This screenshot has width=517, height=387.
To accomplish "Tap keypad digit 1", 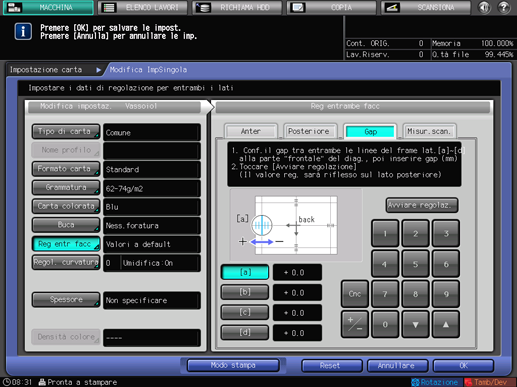I will click(385, 233).
